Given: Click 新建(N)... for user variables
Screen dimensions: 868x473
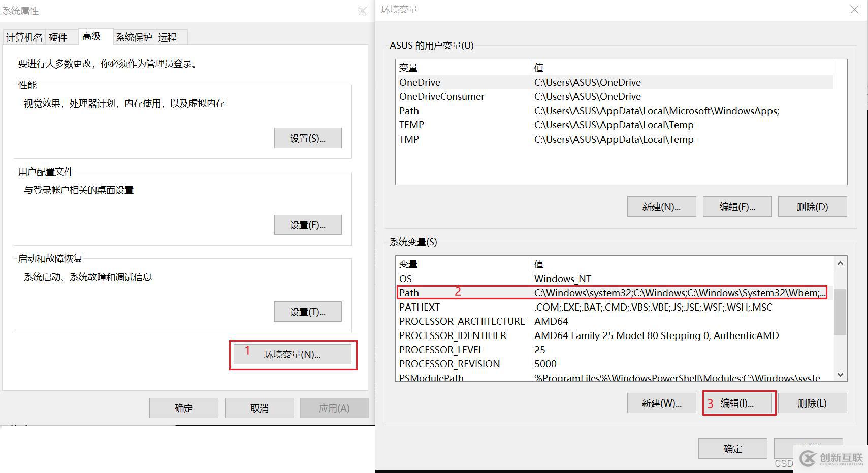Looking at the screenshot, I should click(661, 207).
